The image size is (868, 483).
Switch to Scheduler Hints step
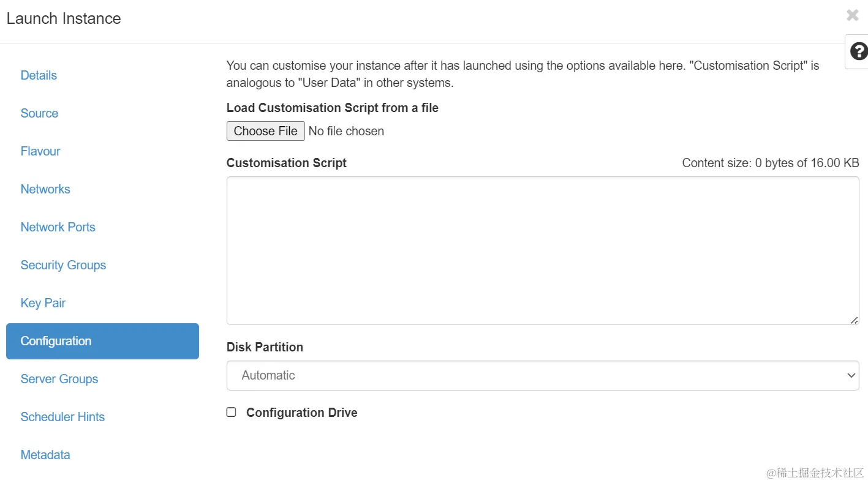(x=62, y=417)
